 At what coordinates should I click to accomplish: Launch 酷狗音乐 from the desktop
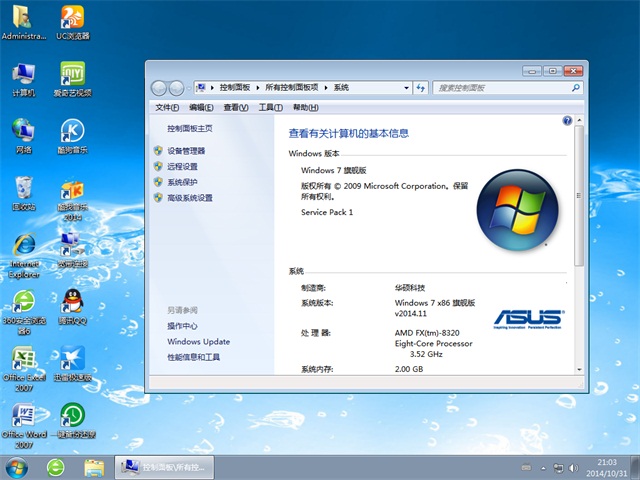72,132
